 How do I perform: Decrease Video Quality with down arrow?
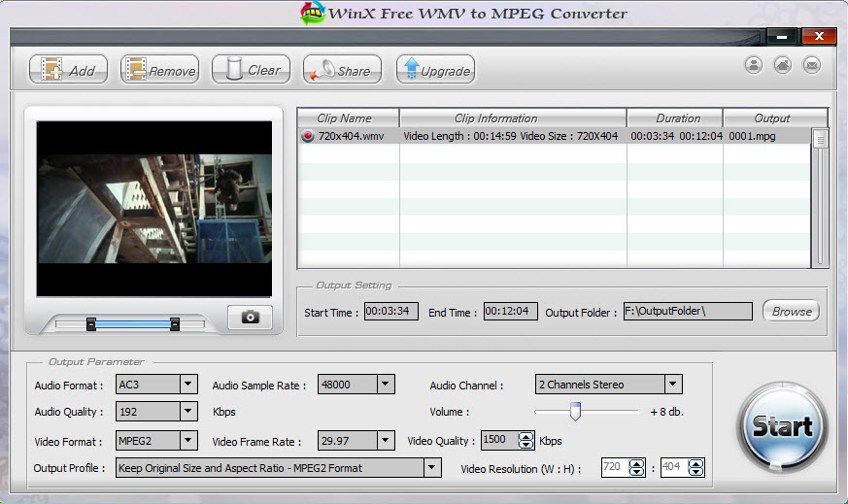(x=526, y=445)
